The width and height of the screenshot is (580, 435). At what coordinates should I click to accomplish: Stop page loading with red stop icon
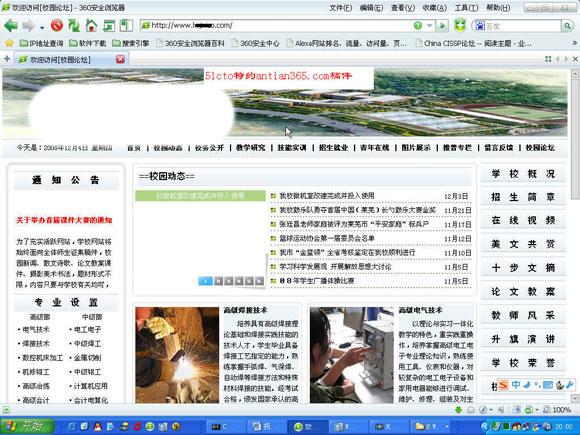click(x=57, y=26)
